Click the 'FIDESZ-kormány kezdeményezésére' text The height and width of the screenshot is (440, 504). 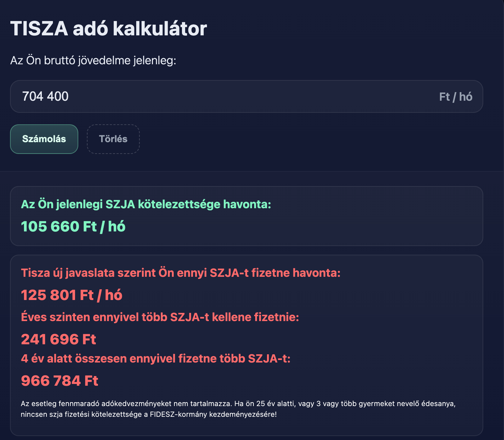pyautogui.click(x=213, y=415)
